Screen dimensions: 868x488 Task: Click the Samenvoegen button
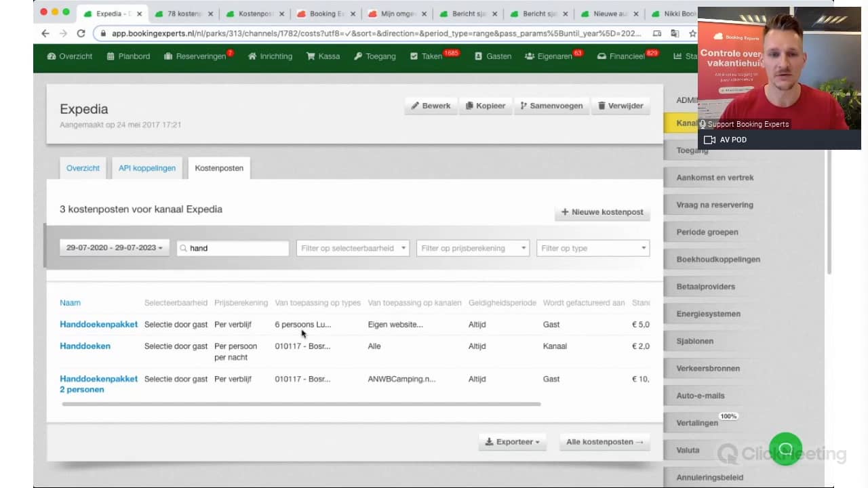click(x=551, y=106)
